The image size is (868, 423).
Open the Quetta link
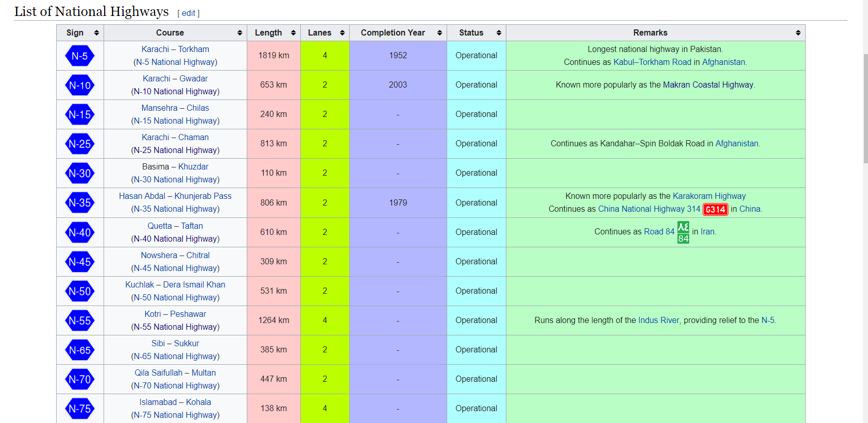coord(160,226)
